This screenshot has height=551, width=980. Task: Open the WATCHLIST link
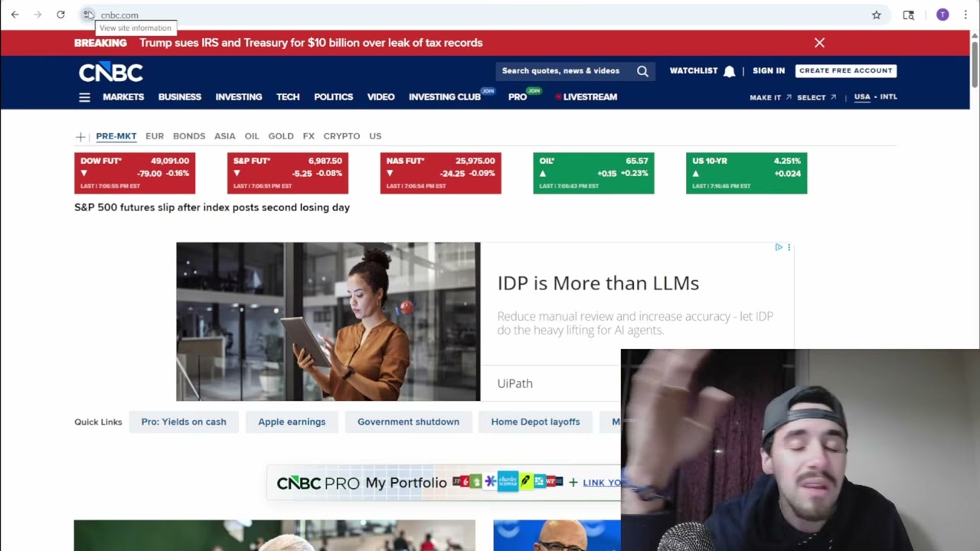[x=694, y=70]
